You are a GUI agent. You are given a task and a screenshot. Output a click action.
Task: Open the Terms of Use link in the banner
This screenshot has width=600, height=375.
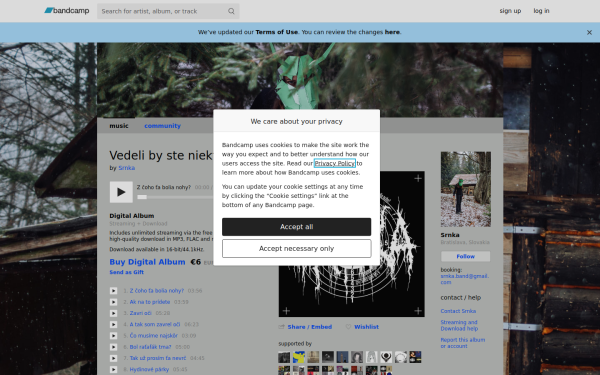click(x=276, y=32)
